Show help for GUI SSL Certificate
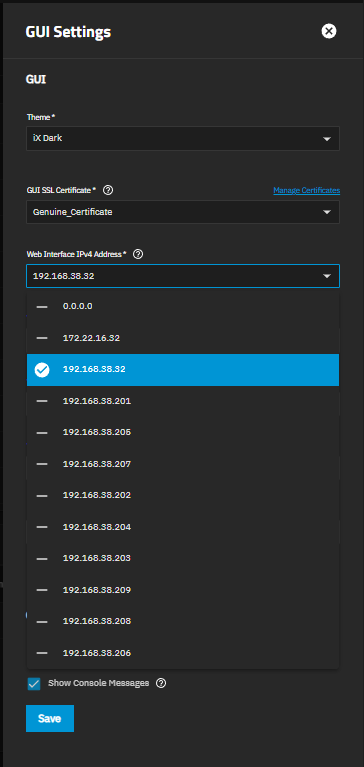364x767 pixels. (x=109, y=190)
